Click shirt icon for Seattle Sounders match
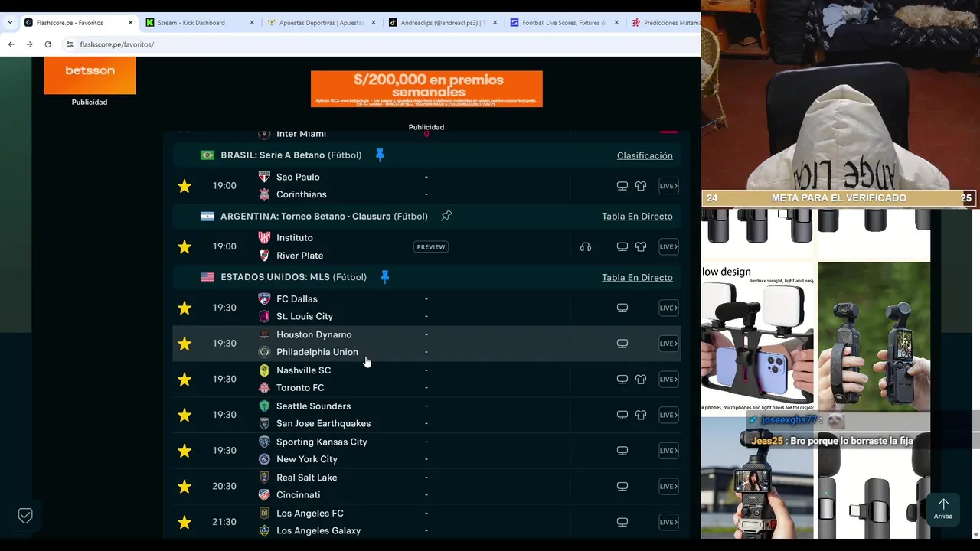 pos(641,415)
